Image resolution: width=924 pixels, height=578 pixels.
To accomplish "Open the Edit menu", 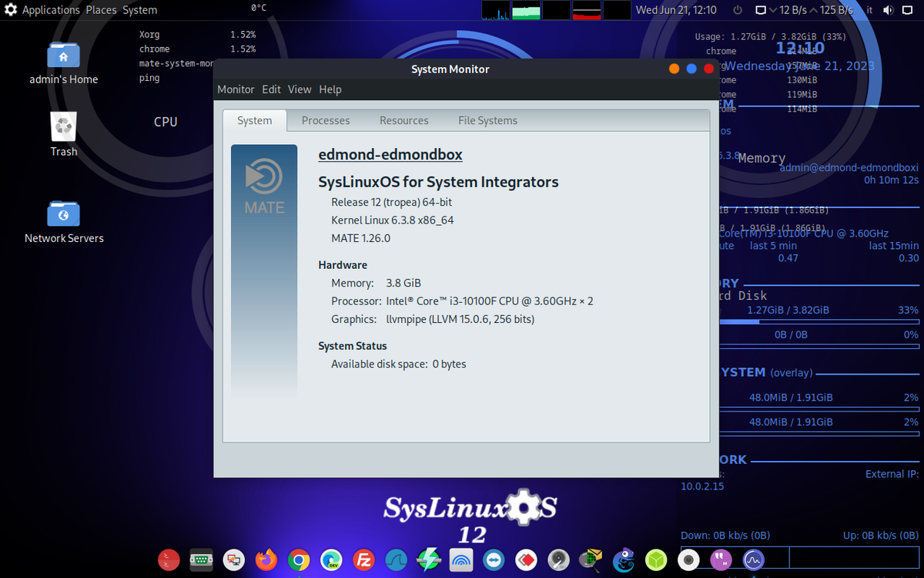I will [271, 89].
